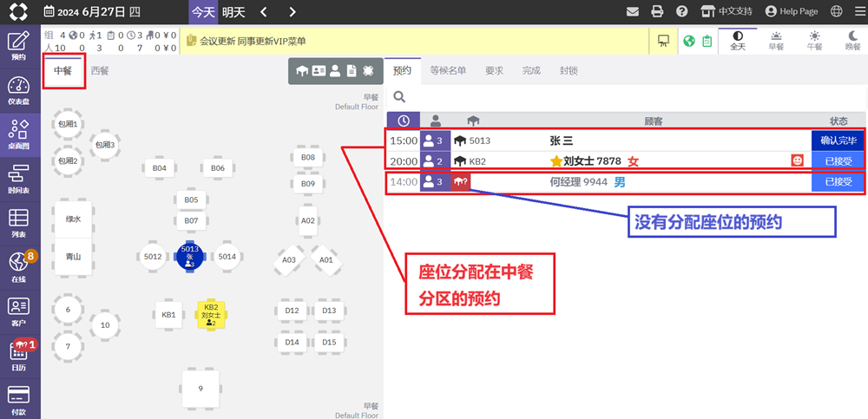Viewport: 868px width, 419px height.
Task: Click 已接受 status on 刘女士 row
Action: (x=838, y=160)
